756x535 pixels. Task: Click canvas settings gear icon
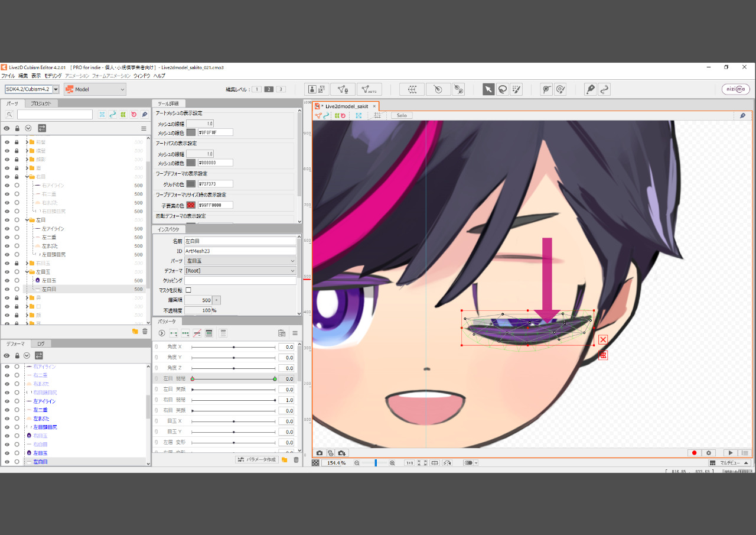point(709,453)
